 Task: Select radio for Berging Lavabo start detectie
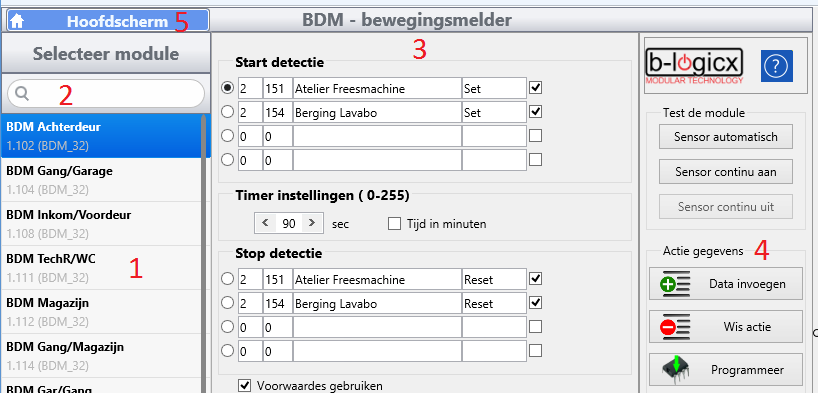pyautogui.click(x=227, y=112)
